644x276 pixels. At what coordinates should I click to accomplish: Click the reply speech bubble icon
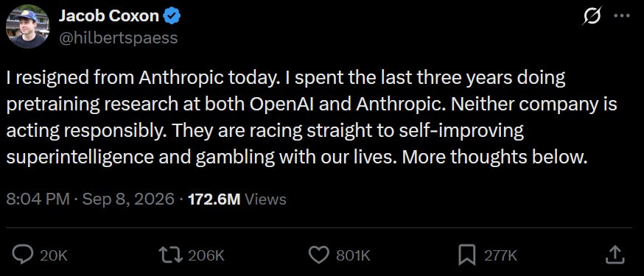click(x=23, y=255)
